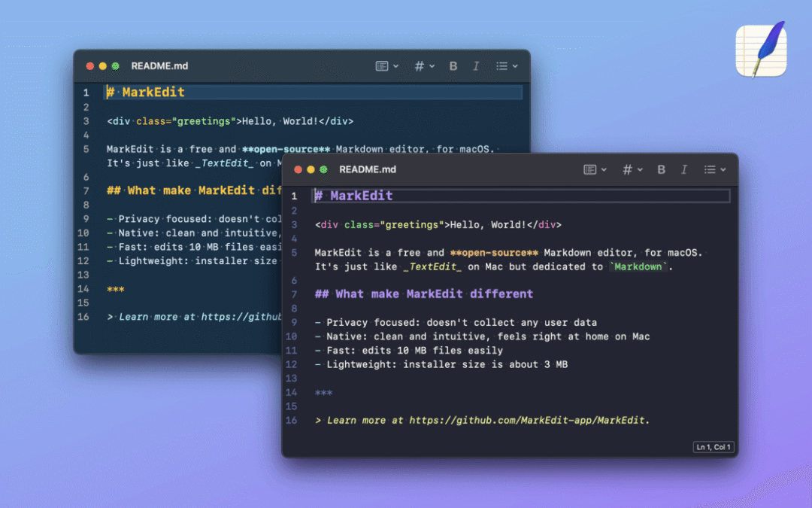Click 'Privacy focused' line in back window

point(194,219)
